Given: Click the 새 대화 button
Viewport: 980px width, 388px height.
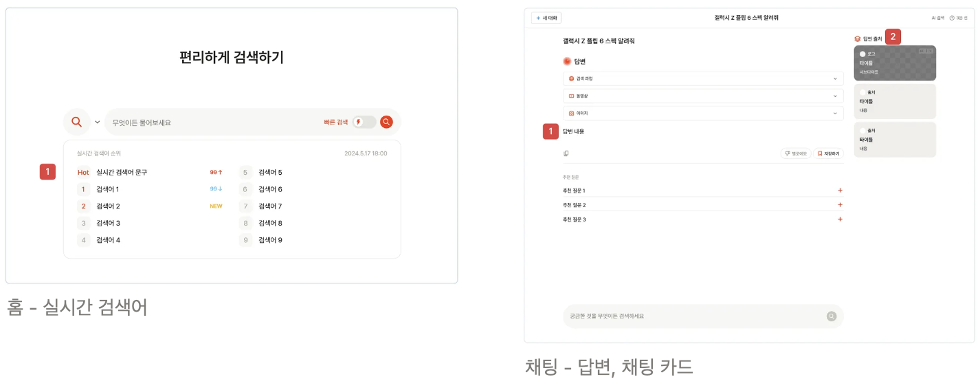Looking at the screenshot, I should tap(546, 18).
